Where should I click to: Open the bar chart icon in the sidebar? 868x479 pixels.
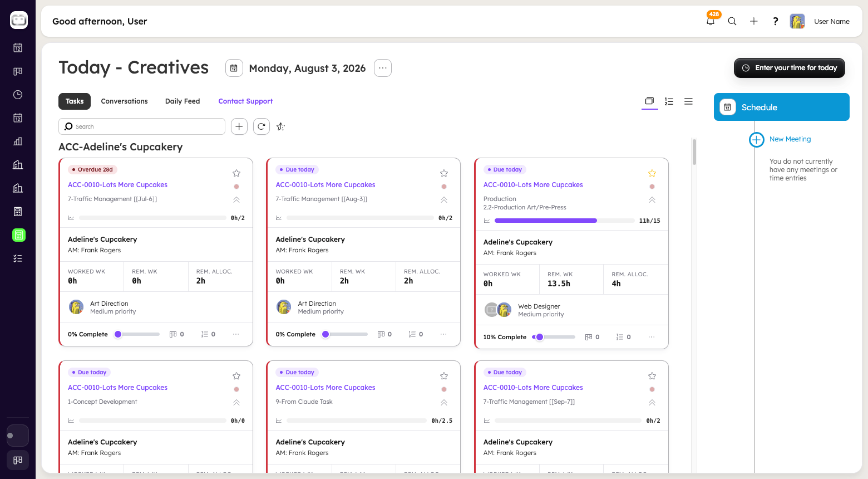(18, 141)
